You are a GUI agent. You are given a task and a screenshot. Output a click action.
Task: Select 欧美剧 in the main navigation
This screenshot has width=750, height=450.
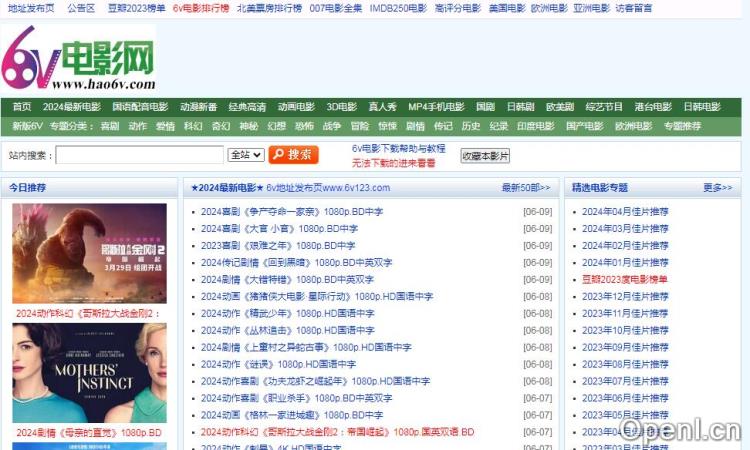[560, 107]
